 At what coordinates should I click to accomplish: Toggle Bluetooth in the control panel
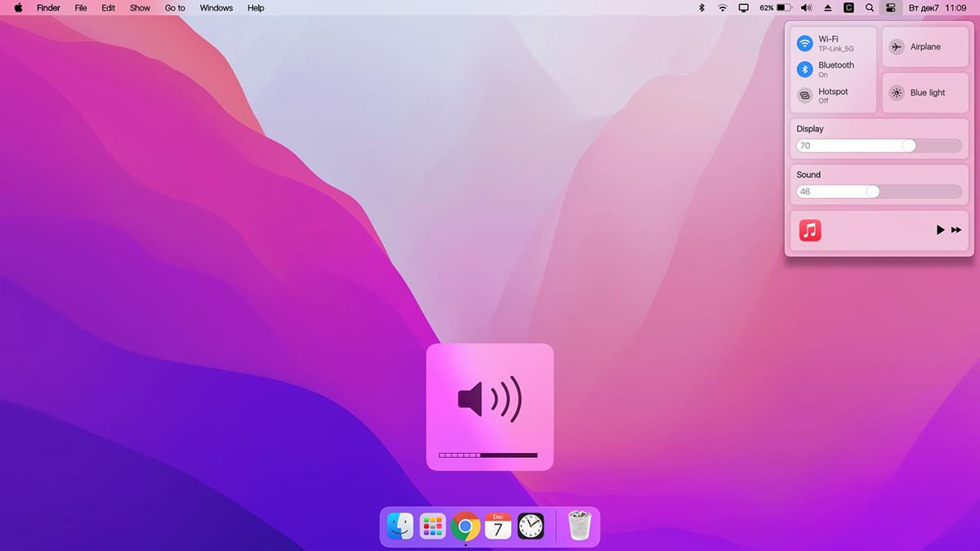pos(805,69)
